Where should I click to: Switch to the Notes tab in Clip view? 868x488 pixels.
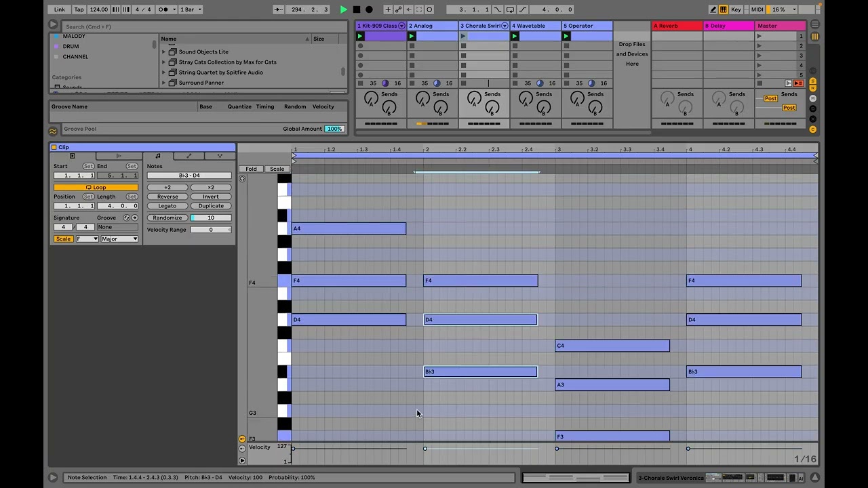pos(158,156)
